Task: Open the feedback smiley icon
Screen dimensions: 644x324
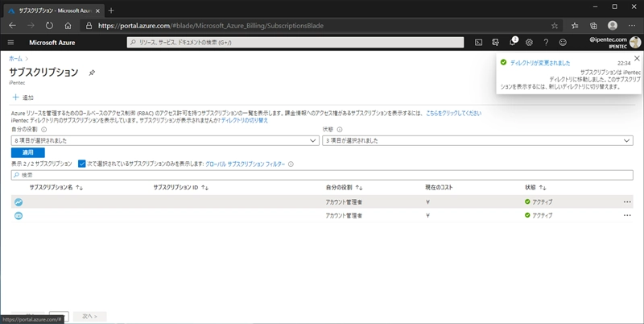Action: click(x=563, y=43)
